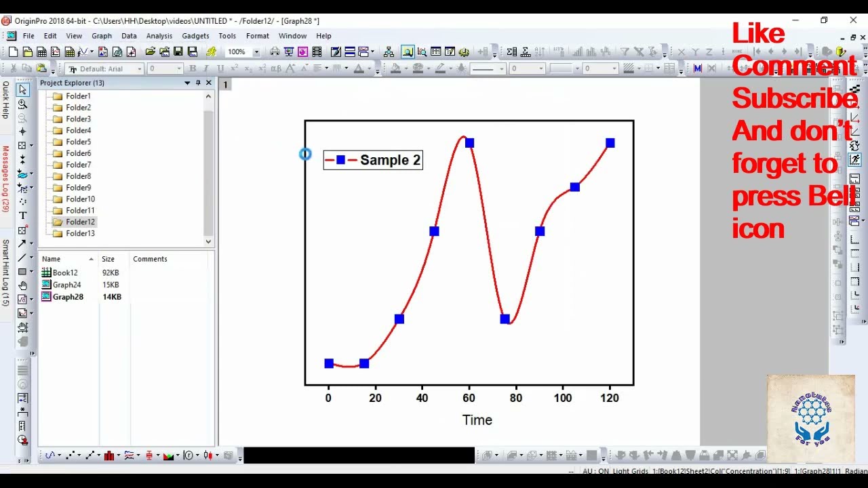Open the Graph menu
868x488 pixels.
102,36
